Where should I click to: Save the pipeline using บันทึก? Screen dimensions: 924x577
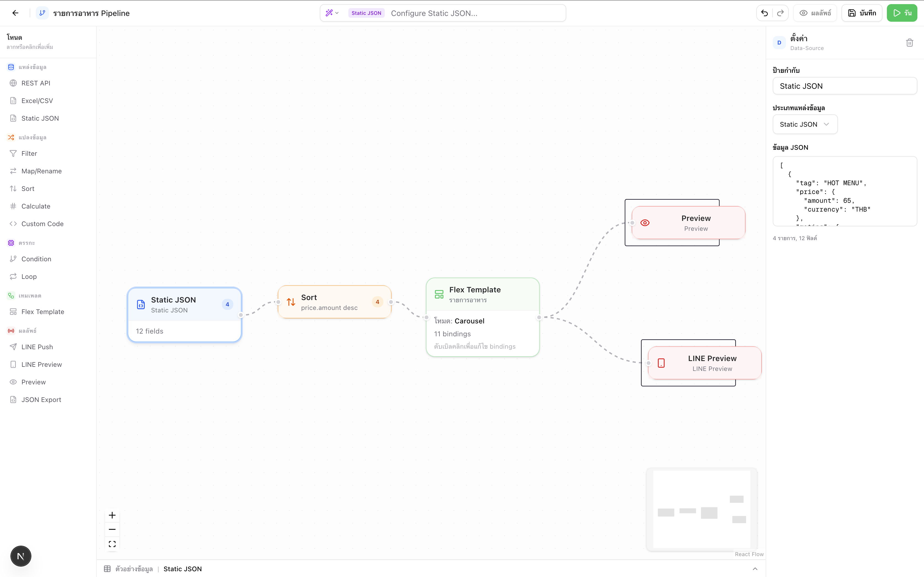click(861, 13)
